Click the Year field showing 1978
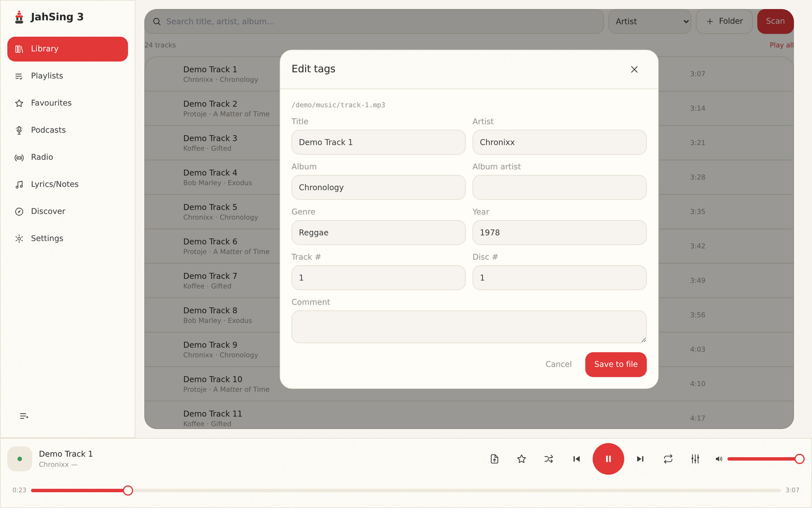 pyautogui.click(x=559, y=233)
